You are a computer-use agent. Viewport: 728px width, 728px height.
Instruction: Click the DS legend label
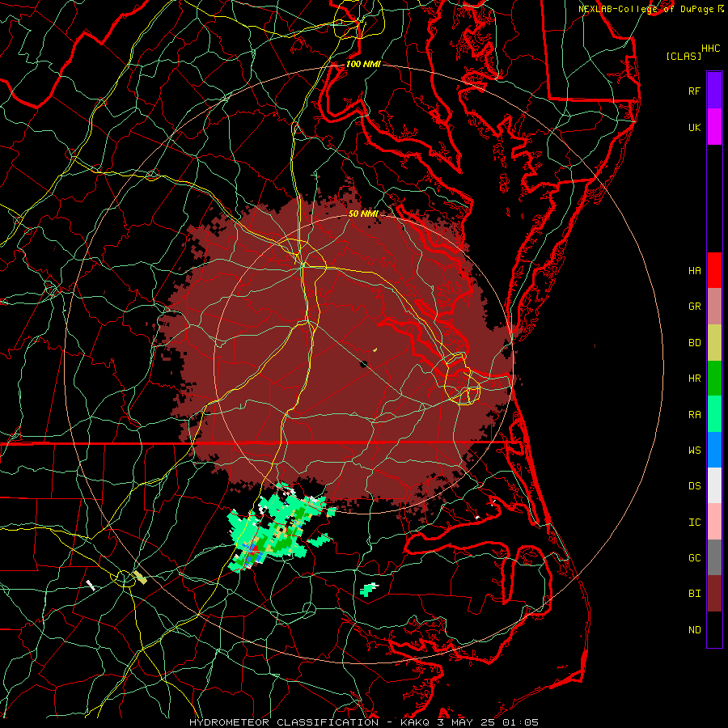694,486
